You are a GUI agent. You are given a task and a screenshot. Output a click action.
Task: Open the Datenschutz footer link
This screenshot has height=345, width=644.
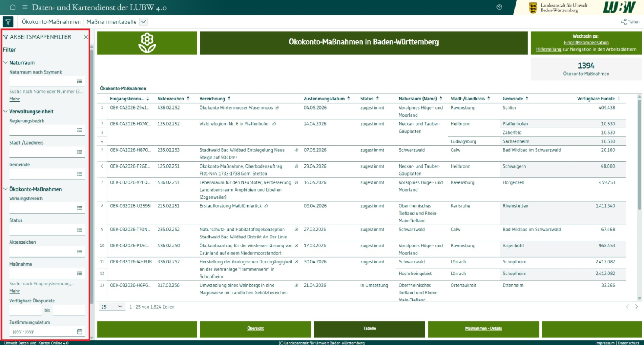(x=629, y=343)
